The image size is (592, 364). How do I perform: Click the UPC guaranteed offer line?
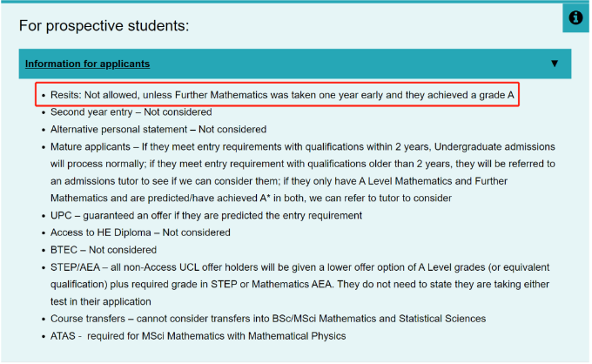(206, 215)
